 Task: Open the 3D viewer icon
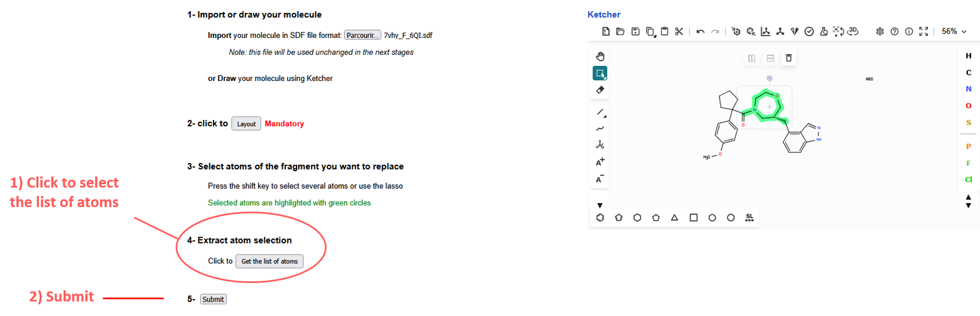[x=853, y=31]
